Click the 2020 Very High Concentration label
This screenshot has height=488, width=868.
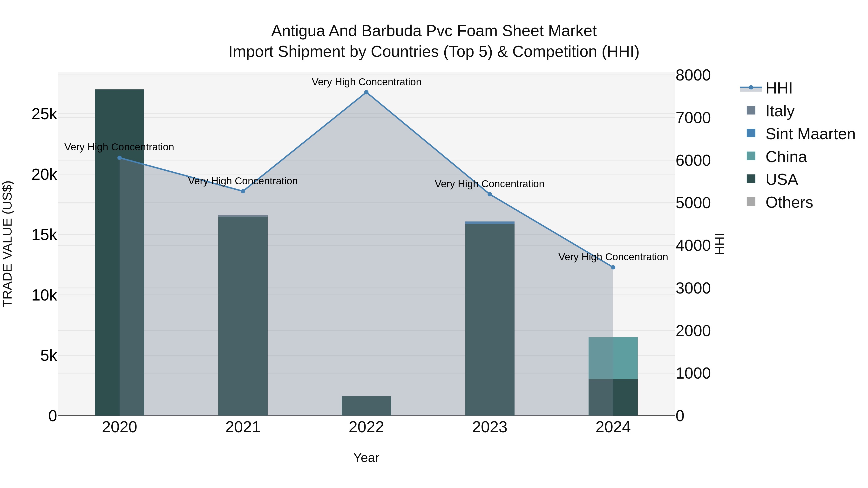pyautogui.click(x=119, y=147)
